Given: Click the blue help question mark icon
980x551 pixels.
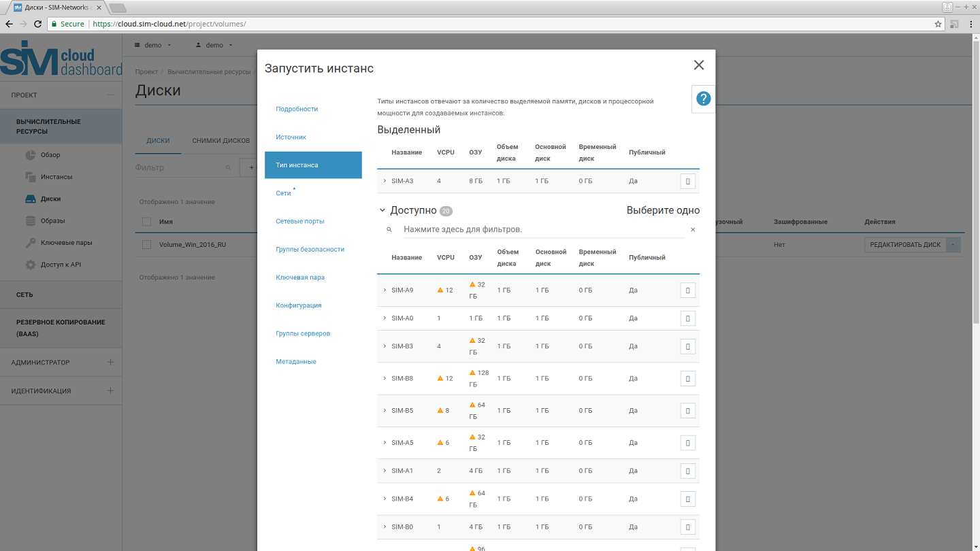Looking at the screenshot, I should pyautogui.click(x=703, y=99).
